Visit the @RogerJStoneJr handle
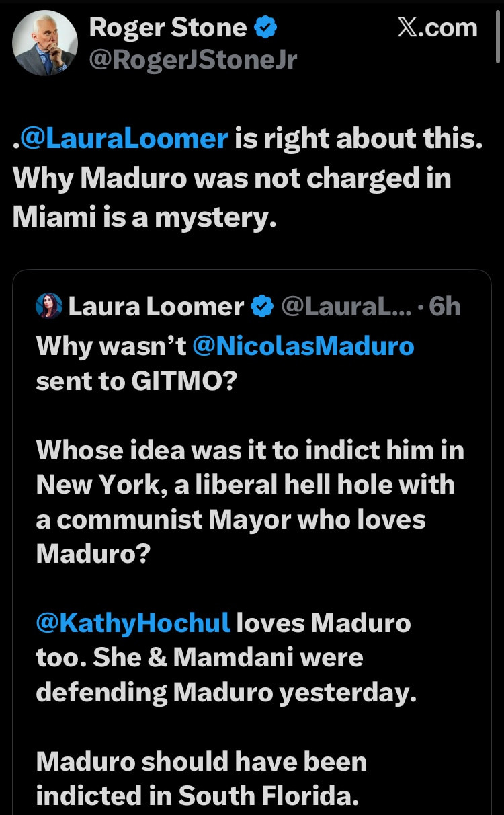 click(193, 59)
